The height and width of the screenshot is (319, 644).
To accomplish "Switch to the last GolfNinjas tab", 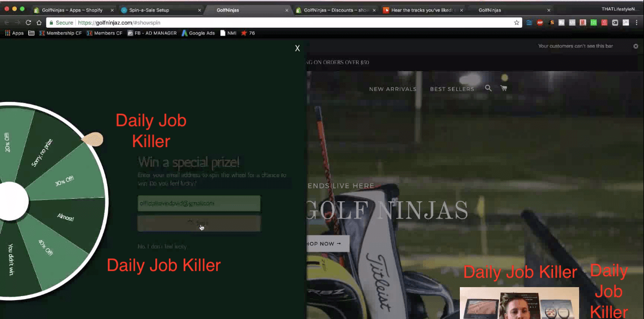I will point(510,10).
